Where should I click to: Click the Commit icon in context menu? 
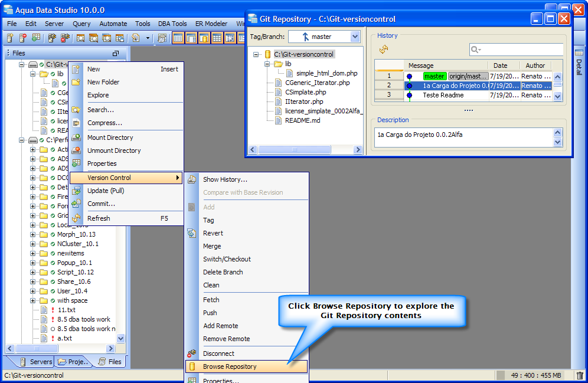click(x=76, y=204)
